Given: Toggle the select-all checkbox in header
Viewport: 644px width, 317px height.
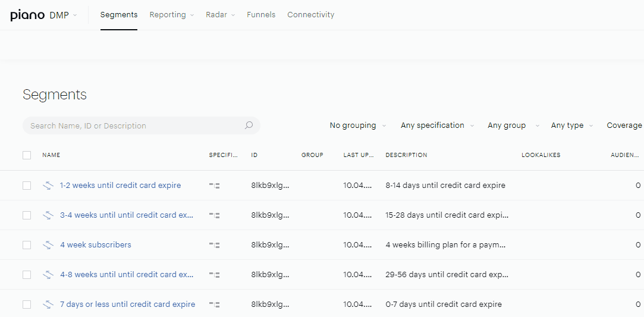Looking at the screenshot, I should tap(27, 155).
